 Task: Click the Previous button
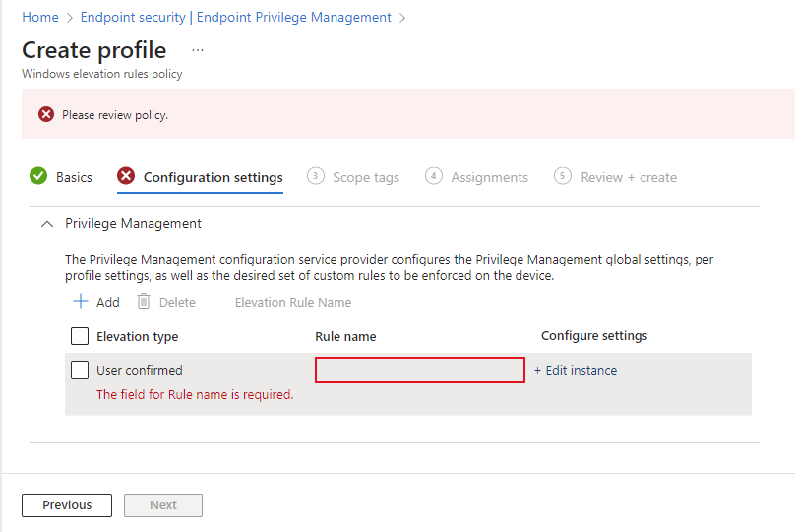tap(67, 505)
